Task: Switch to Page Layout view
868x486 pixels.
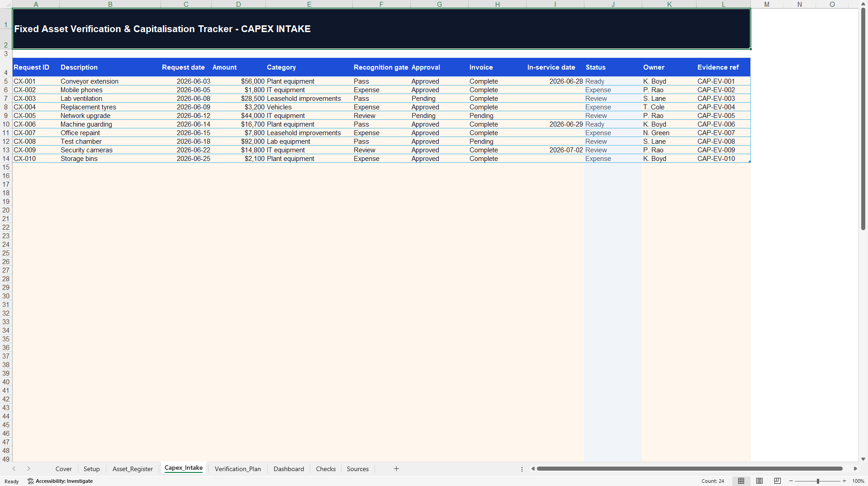Action: coord(759,481)
